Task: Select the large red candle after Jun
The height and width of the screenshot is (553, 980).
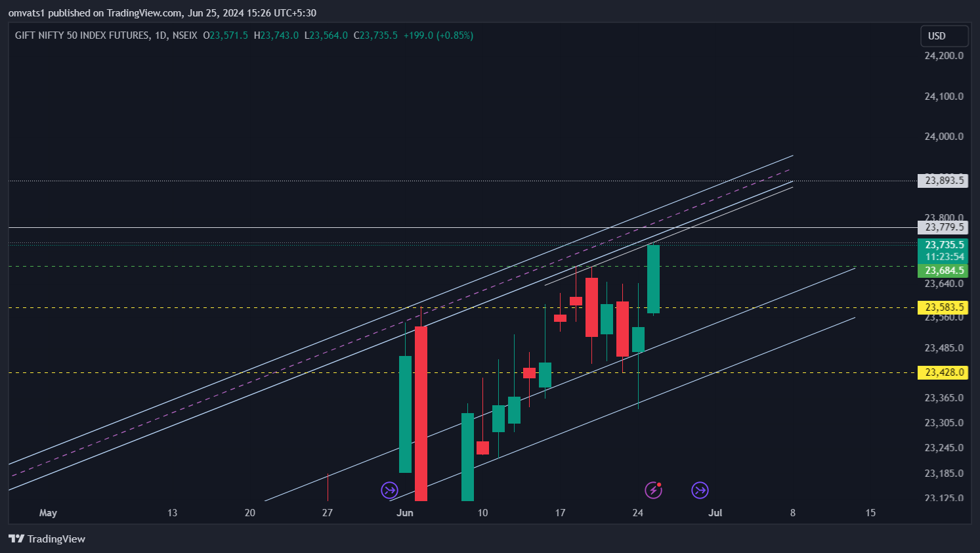Action: point(421,414)
